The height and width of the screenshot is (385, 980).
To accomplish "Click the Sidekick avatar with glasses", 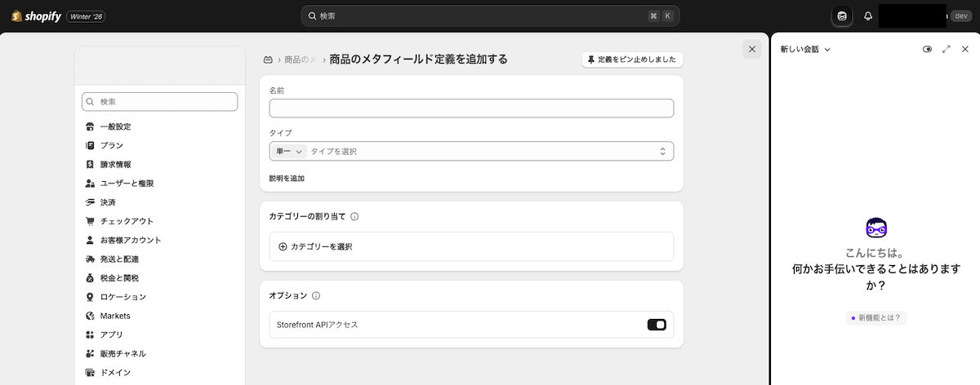I will [x=876, y=228].
